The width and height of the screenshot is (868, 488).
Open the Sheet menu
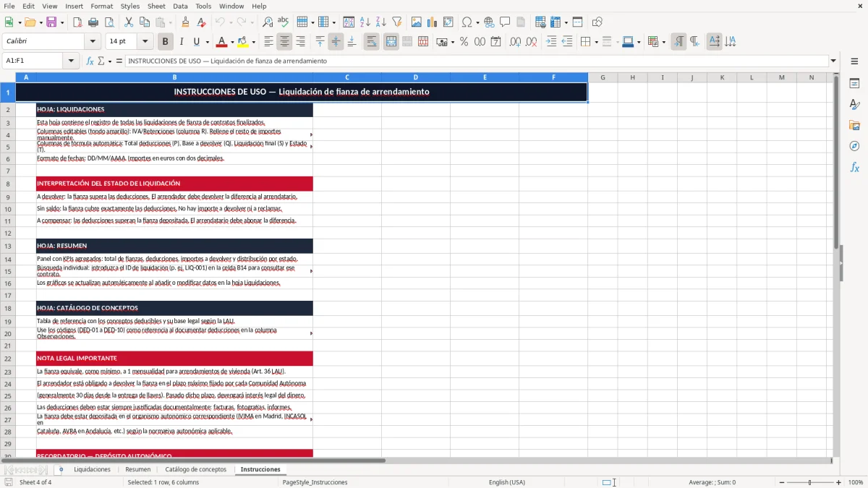pos(156,6)
